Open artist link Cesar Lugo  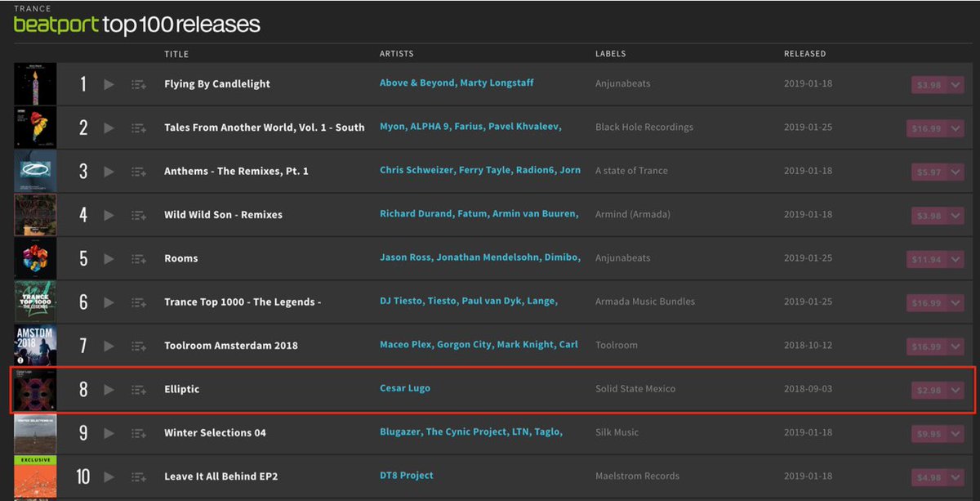click(x=405, y=388)
